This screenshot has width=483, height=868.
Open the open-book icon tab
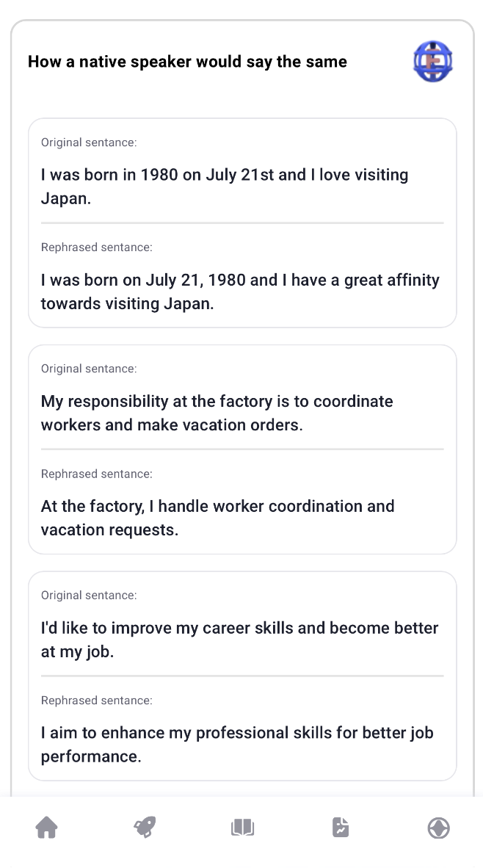pos(242,828)
